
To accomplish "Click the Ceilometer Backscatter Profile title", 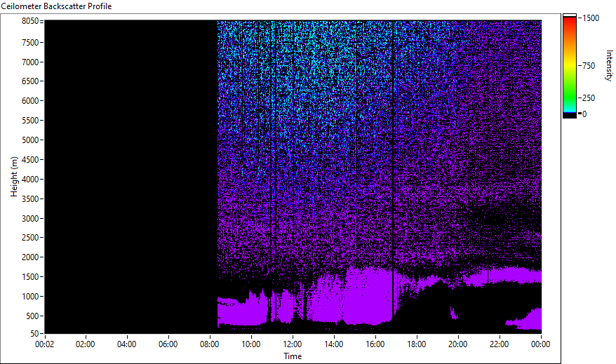I will pyautogui.click(x=56, y=6).
